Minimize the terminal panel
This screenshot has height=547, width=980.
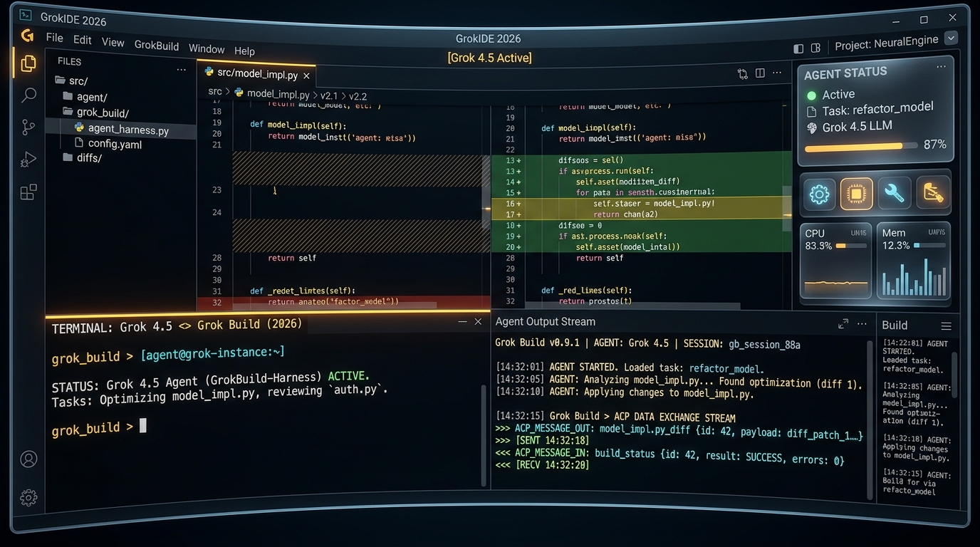(463, 322)
